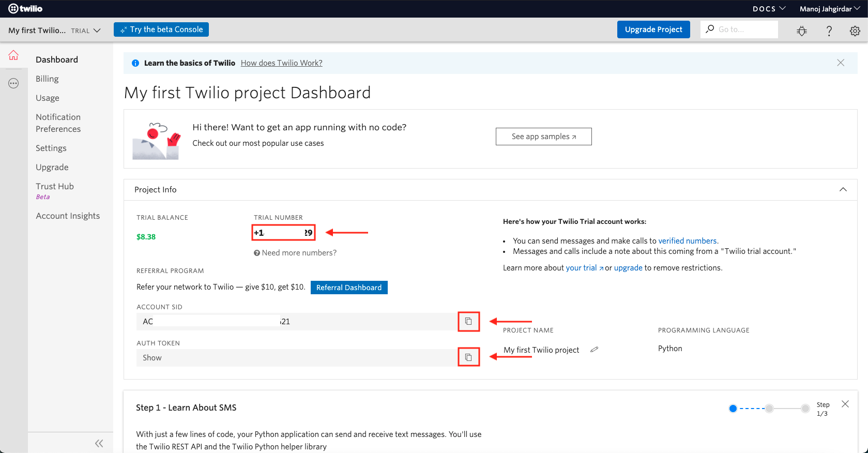
Task: Click the search magnifier icon
Action: [x=710, y=29]
